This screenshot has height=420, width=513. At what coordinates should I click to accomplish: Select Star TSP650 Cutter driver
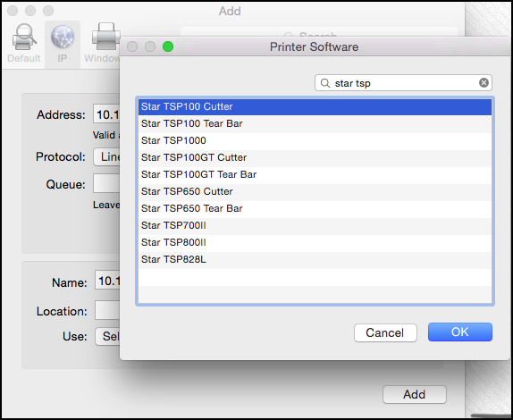(315, 192)
